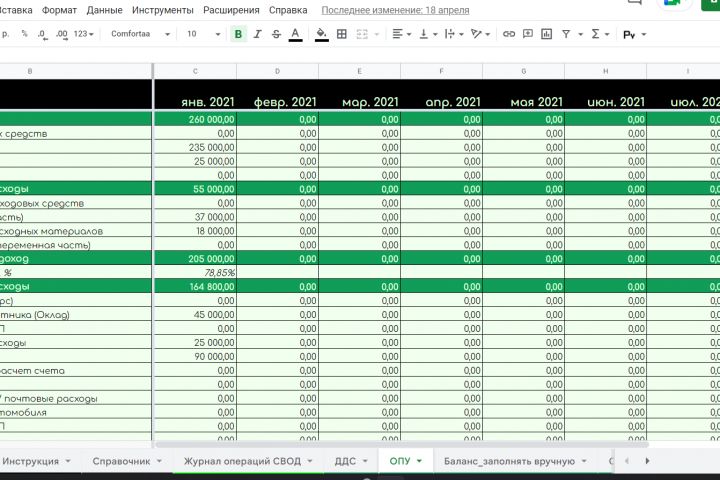Viewport: 720px width, 480px height.
Task: Format the cell as percent
Action: point(24,34)
